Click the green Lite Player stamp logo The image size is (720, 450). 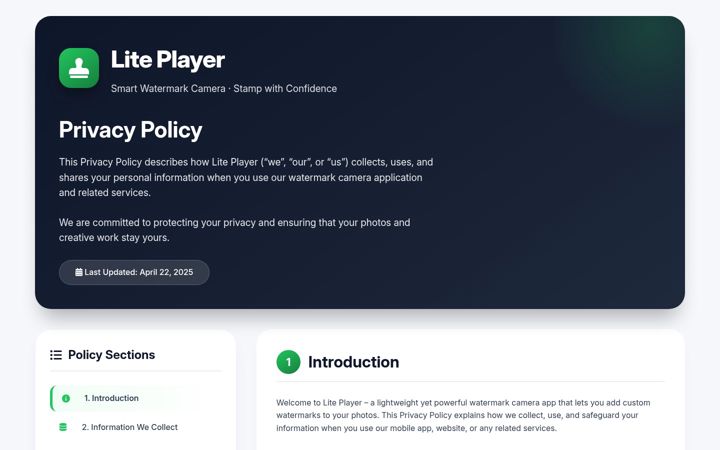coord(79,68)
